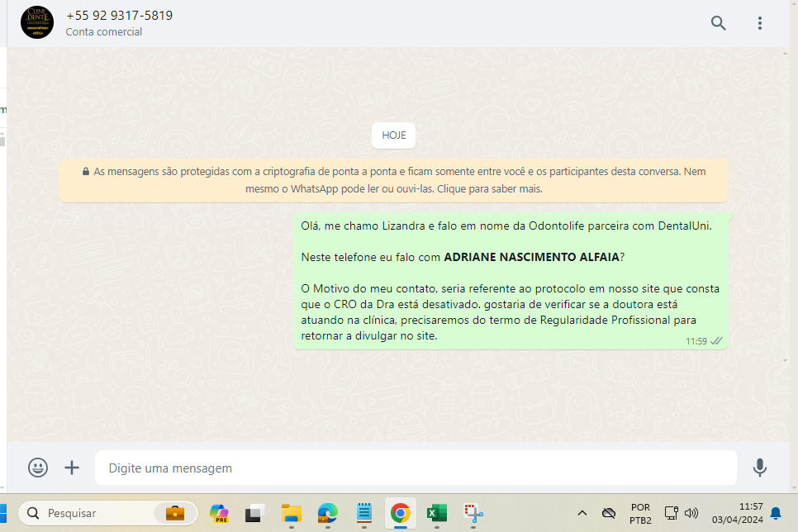Open the POR PTB2 keyboard language selector
798x532 pixels.
pyautogui.click(x=639, y=513)
